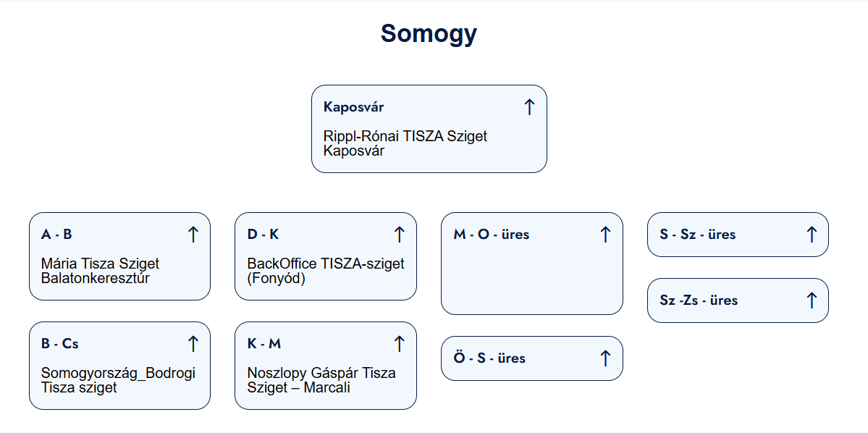Click the arrow icon on B - Cs card
Viewport: 868px width, 433px height.
coord(193,344)
